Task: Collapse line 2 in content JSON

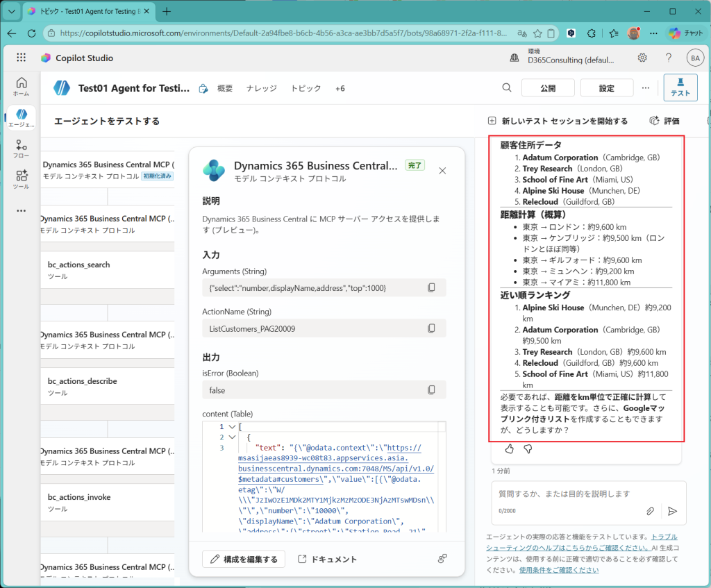Action: click(x=232, y=437)
